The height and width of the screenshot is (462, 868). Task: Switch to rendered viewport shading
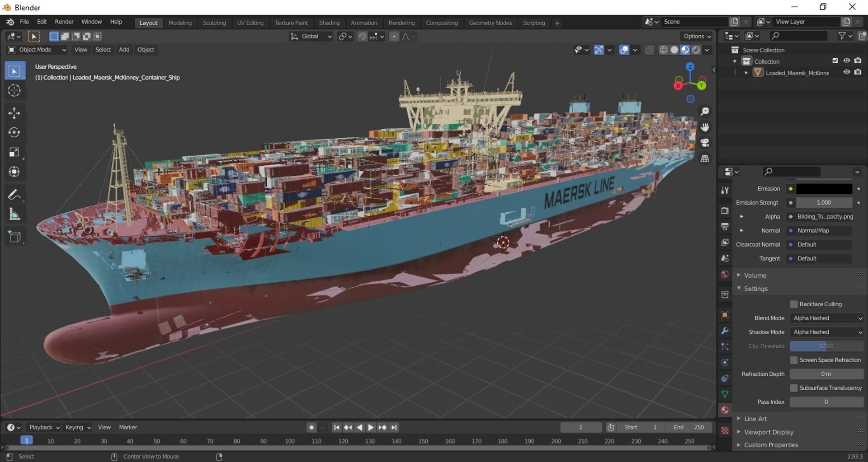tap(696, 50)
